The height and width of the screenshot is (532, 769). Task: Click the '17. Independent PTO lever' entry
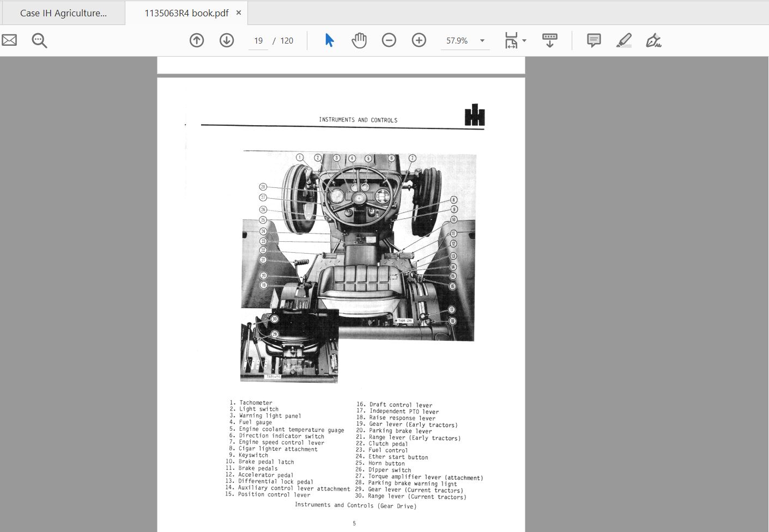[397, 411]
